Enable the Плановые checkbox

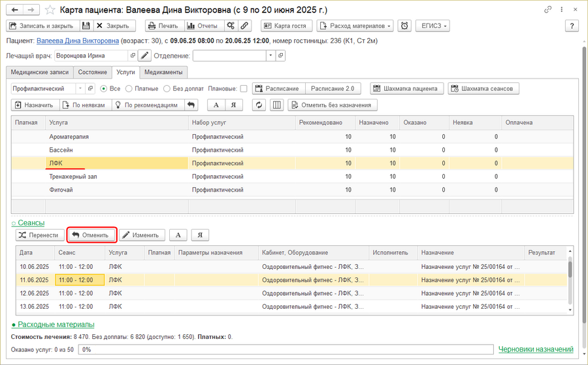pyautogui.click(x=243, y=88)
